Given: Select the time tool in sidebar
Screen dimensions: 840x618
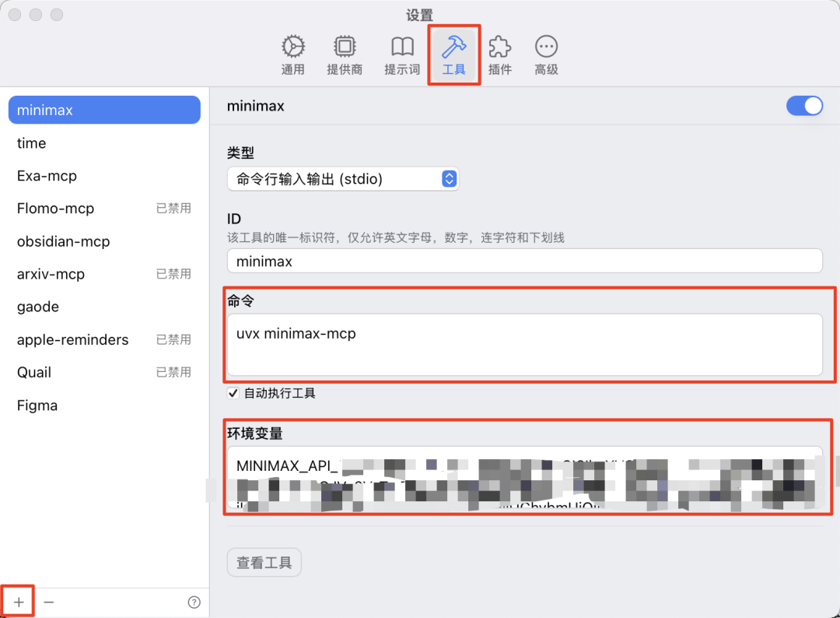Looking at the screenshot, I should click(x=104, y=143).
